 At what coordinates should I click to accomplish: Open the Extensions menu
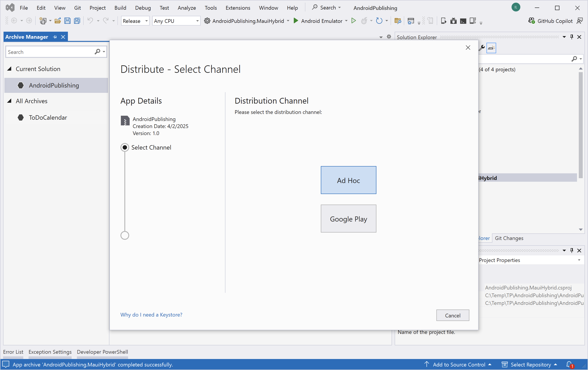238,8
